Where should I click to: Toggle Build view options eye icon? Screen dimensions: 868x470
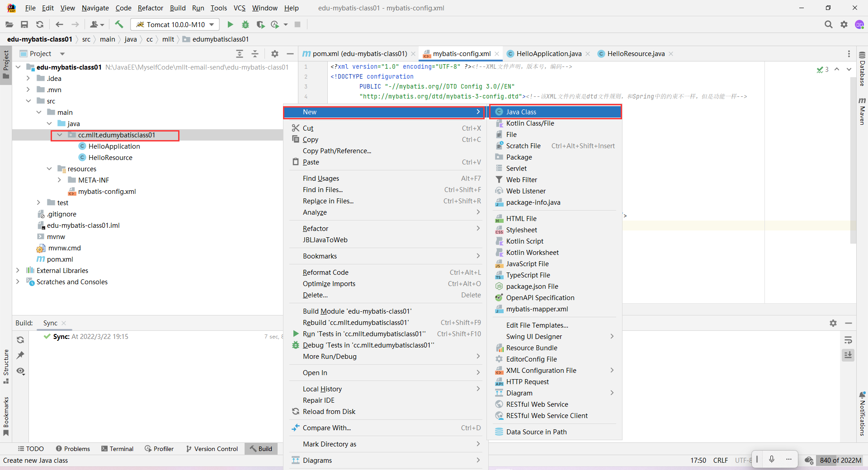coord(20,371)
